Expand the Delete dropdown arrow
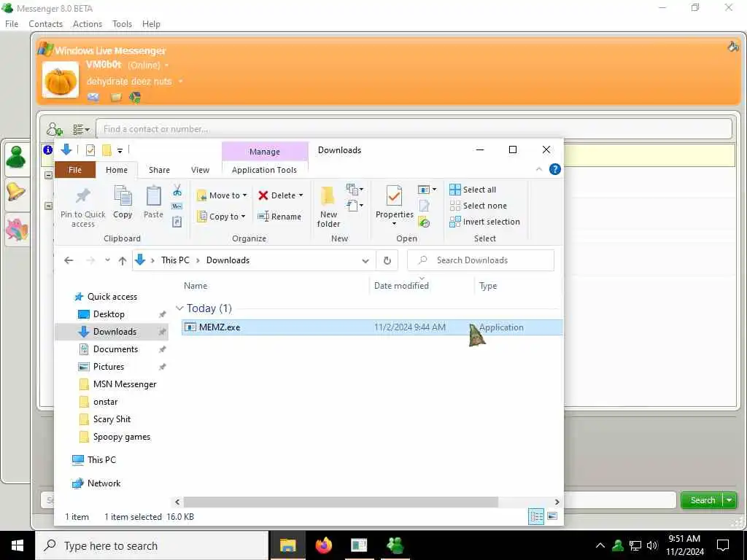The height and width of the screenshot is (560, 747). (301, 195)
